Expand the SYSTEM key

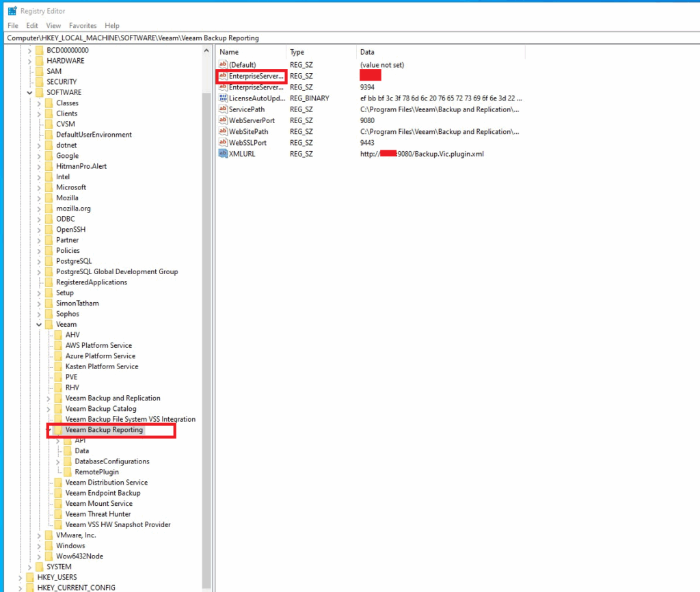pyautogui.click(x=29, y=567)
